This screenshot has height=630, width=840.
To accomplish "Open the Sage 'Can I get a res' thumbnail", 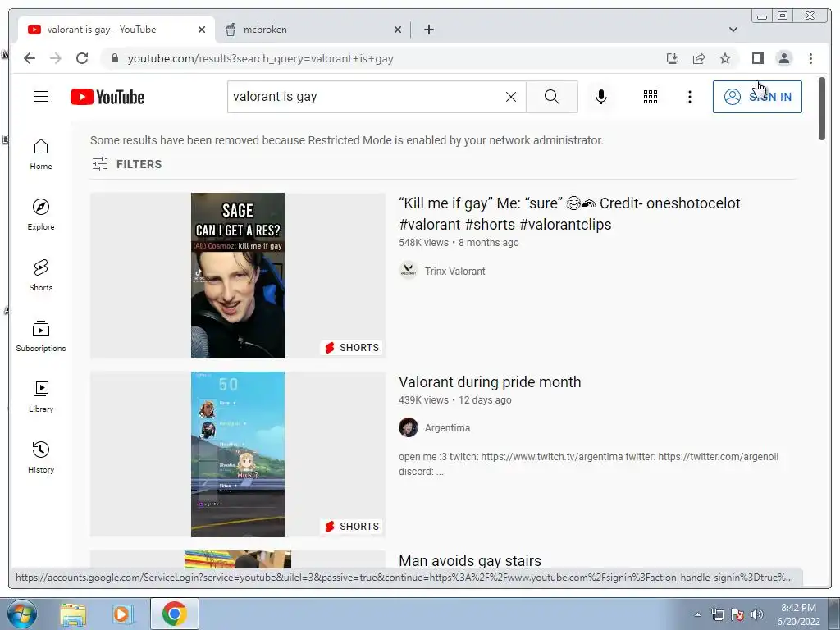I will coord(238,276).
